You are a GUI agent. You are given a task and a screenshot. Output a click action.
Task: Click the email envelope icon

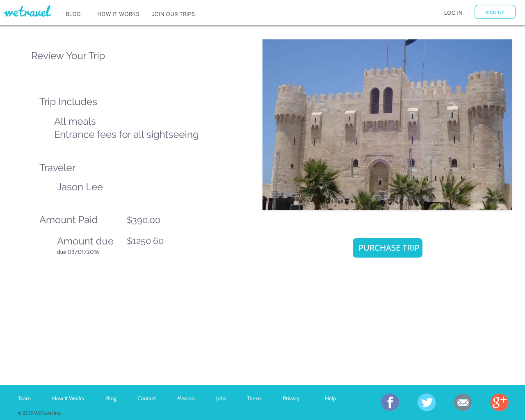coord(463,402)
